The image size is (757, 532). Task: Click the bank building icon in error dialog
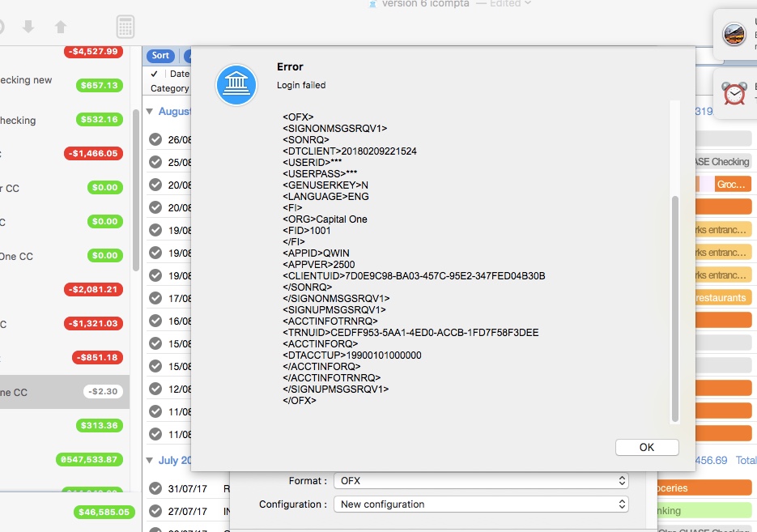click(x=236, y=85)
